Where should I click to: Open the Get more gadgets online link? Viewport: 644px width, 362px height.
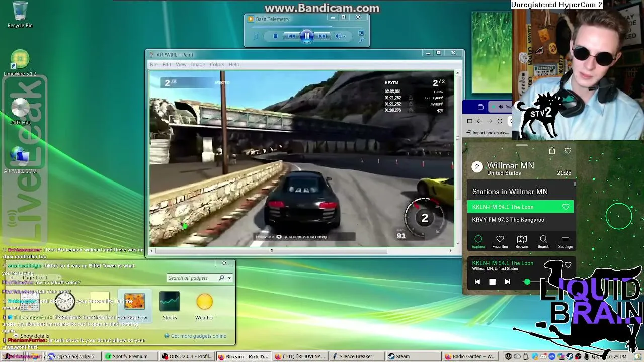point(195,336)
